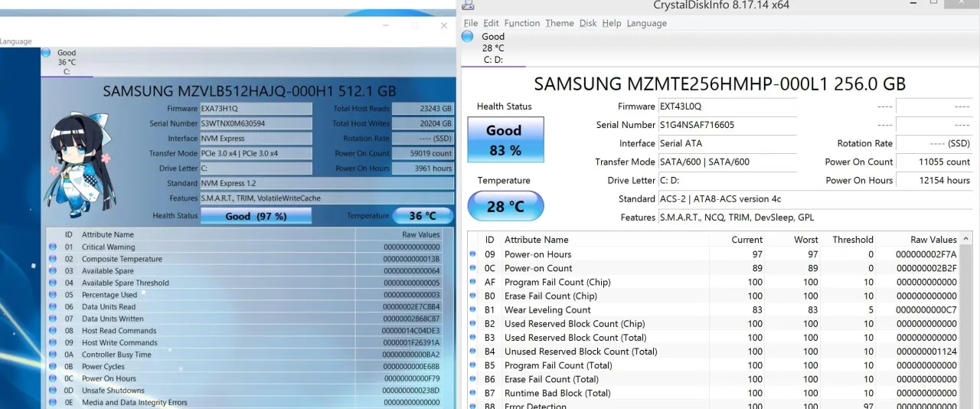Image resolution: width=980 pixels, height=409 pixels.
Task: Click the status dot for Erase Fail Count (Chip)
Action: [x=472, y=296]
